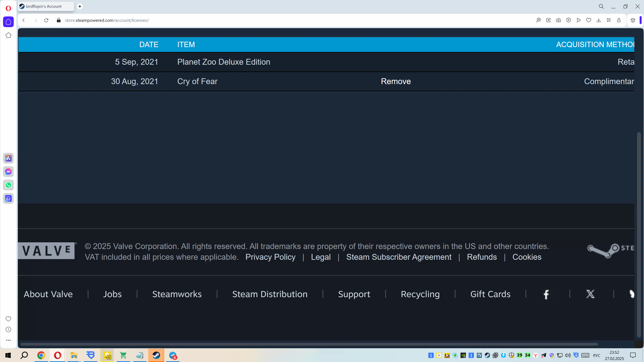Open the Legal link
This screenshot has height=362, width=644.
[x=321, y=257]
